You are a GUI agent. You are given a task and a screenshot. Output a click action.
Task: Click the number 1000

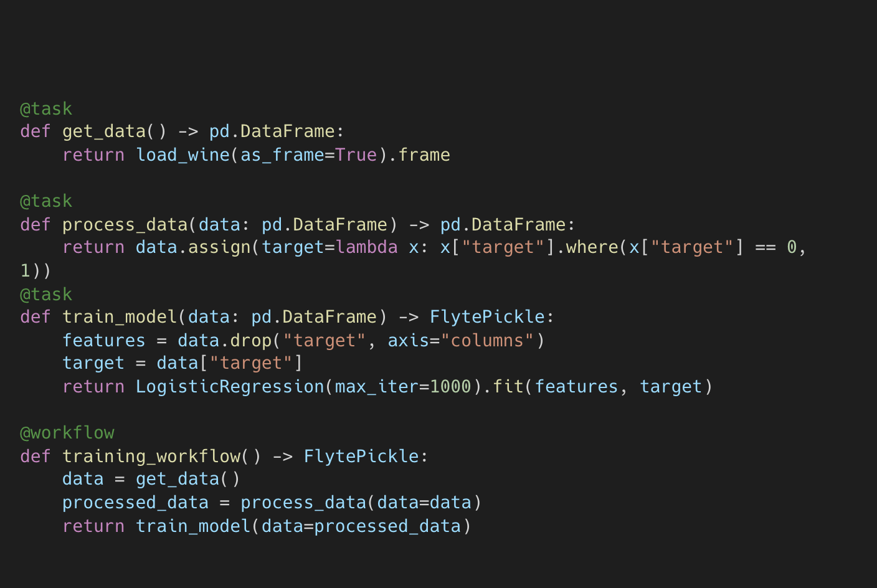tap(450, 387)
